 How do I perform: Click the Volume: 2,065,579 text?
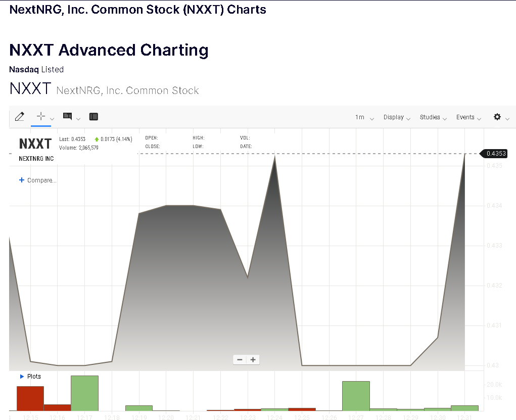[x=79, y=148]
